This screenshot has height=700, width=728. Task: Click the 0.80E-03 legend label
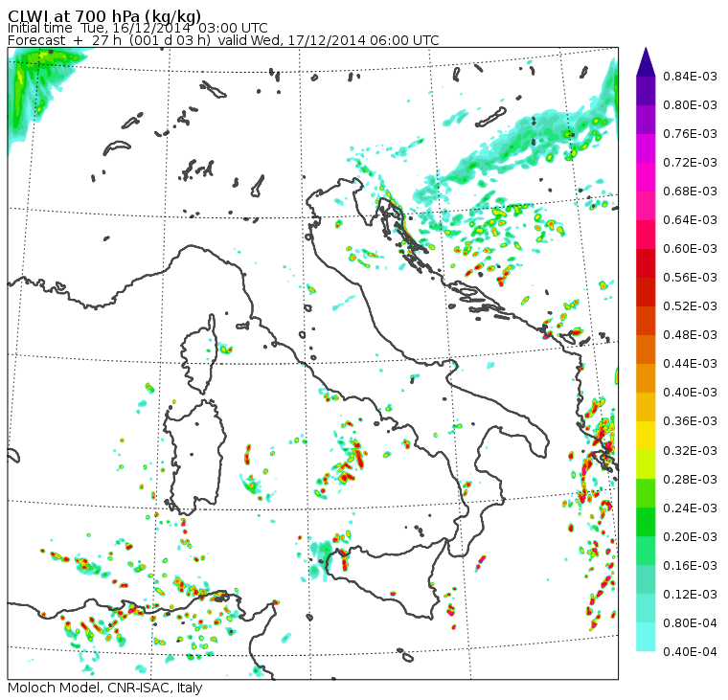(x=690, y=105)
